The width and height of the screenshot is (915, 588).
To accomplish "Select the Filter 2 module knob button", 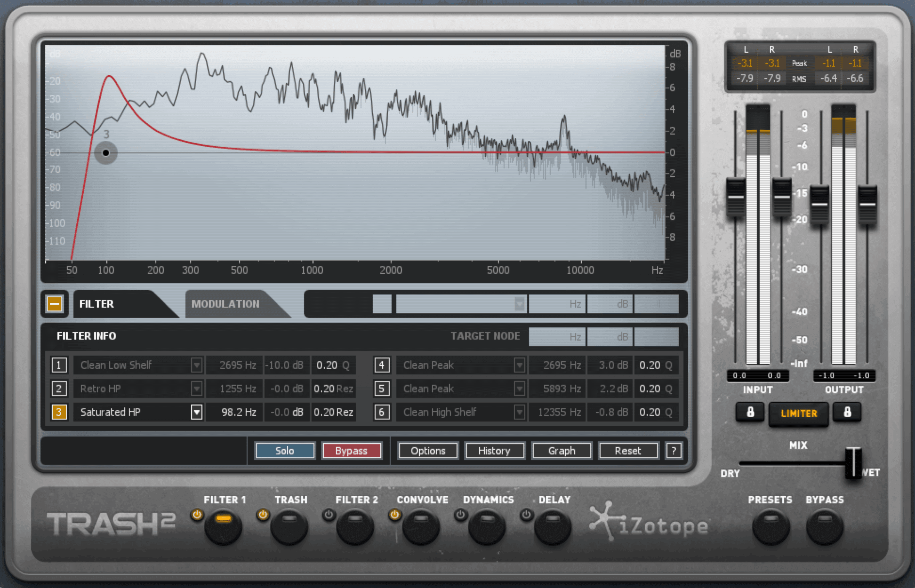I will point(355,526).
